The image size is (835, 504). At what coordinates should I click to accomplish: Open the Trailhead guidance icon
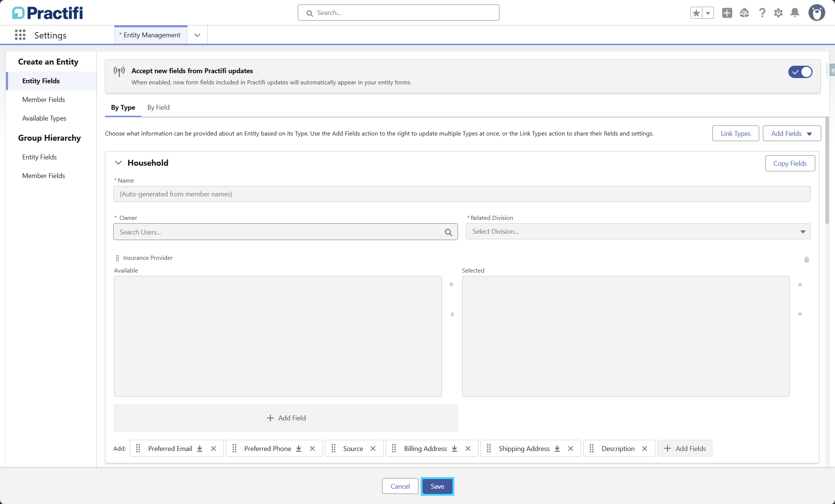(x=744, y=13)
